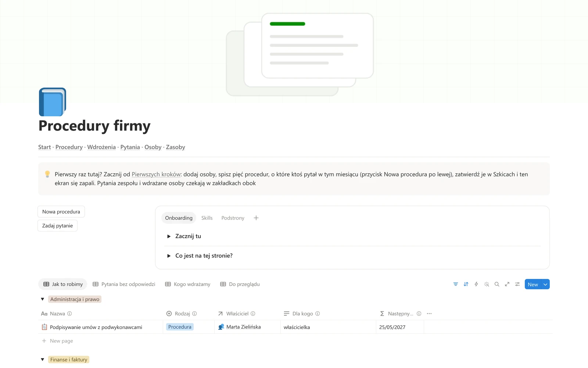The width and height of the screenshot is (588, 368).
Task: Open the automations lightning bolt icon
Action: [476, 284]
